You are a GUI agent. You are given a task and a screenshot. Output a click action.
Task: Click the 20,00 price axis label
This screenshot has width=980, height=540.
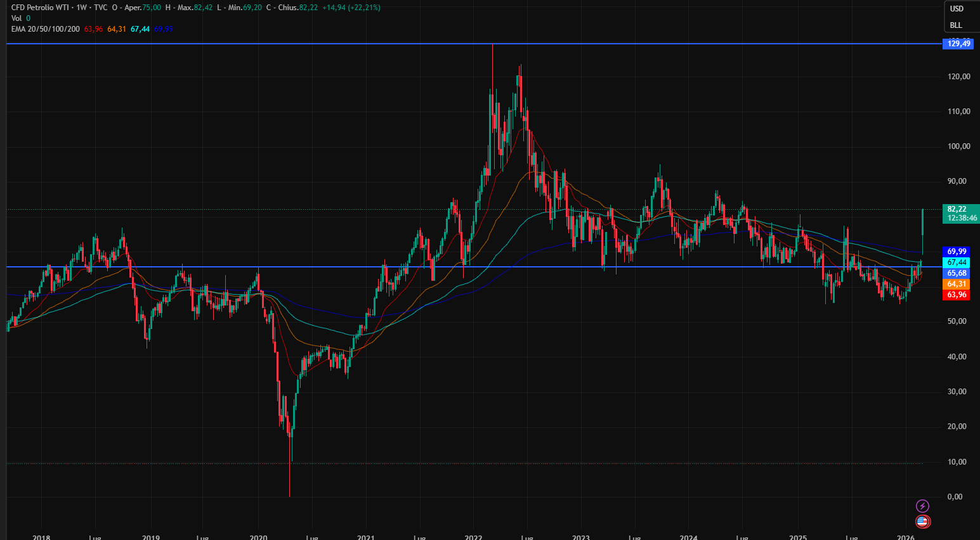[x=957, y=427]
